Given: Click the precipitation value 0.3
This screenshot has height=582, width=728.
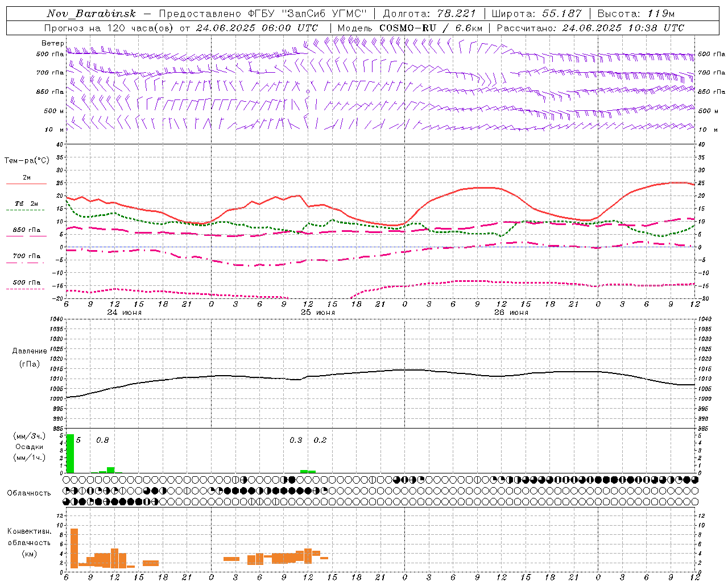Looking at the screenshot, I should [296, 440].
